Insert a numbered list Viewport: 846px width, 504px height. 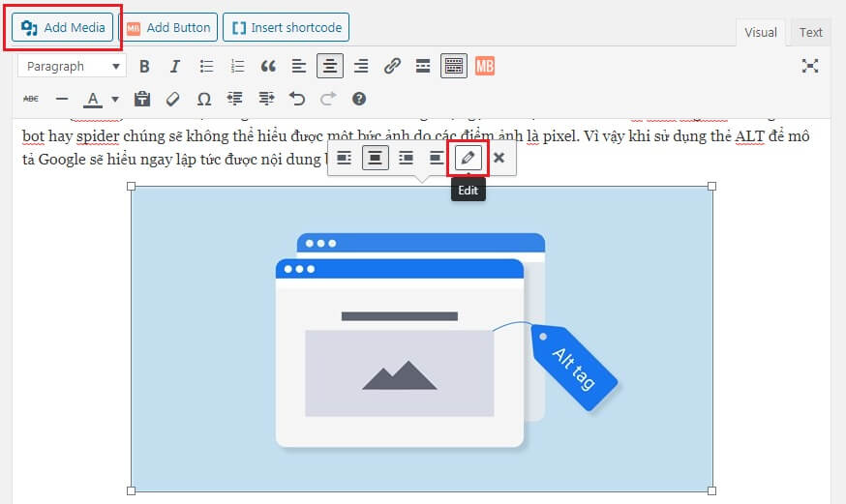[237, 67]
